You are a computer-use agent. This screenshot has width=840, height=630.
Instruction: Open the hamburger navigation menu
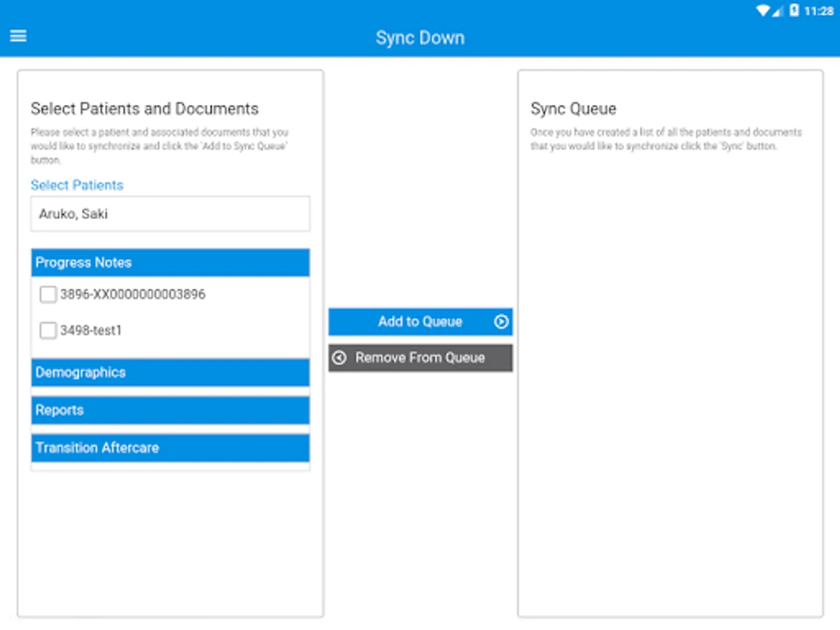tap(18, 36)
